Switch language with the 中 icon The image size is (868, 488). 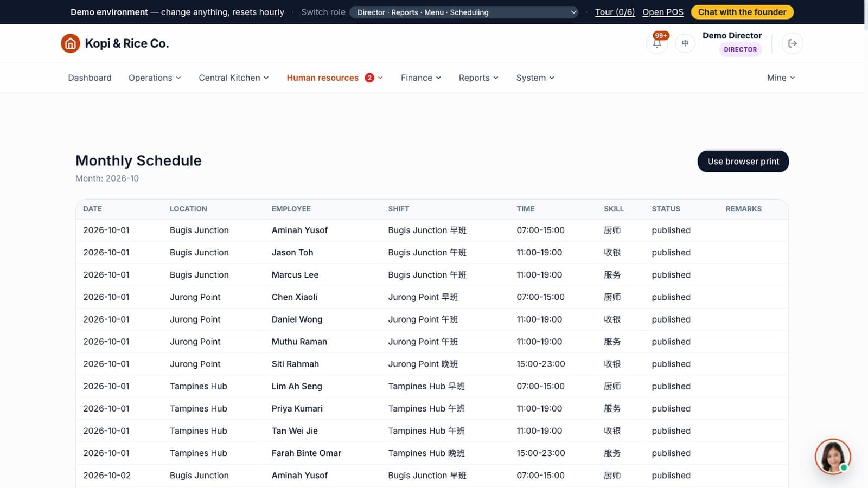685,43
